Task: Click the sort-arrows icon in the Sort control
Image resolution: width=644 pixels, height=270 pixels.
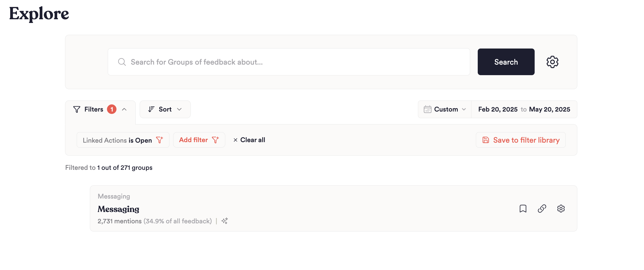Action: [151, 109]
